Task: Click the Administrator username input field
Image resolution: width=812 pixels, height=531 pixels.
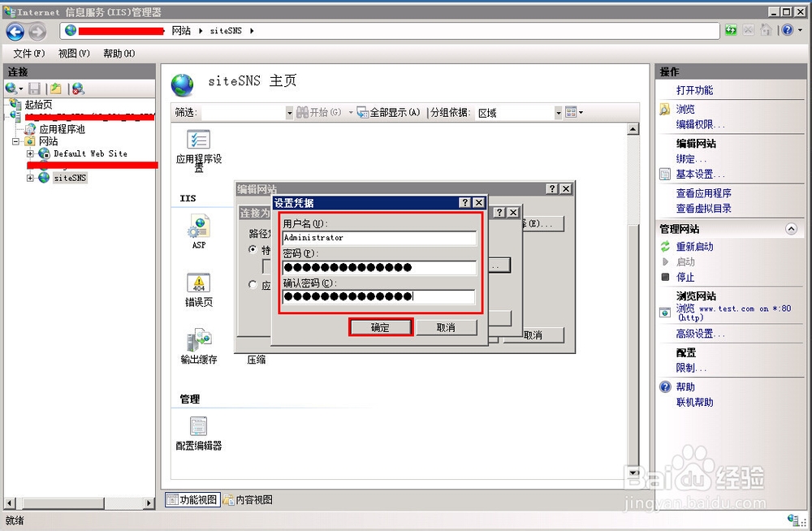Action: click(378, 238)
